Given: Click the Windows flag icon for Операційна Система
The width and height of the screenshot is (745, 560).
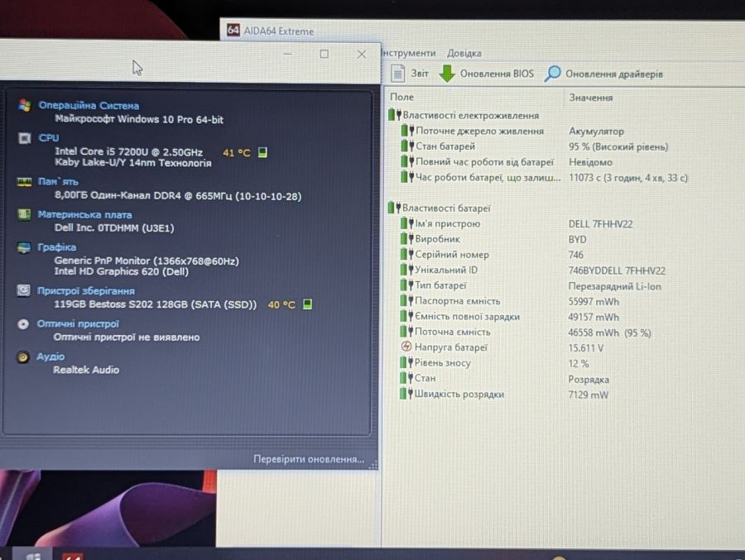Looking at the screenshot, I should (x=25, y=105).
